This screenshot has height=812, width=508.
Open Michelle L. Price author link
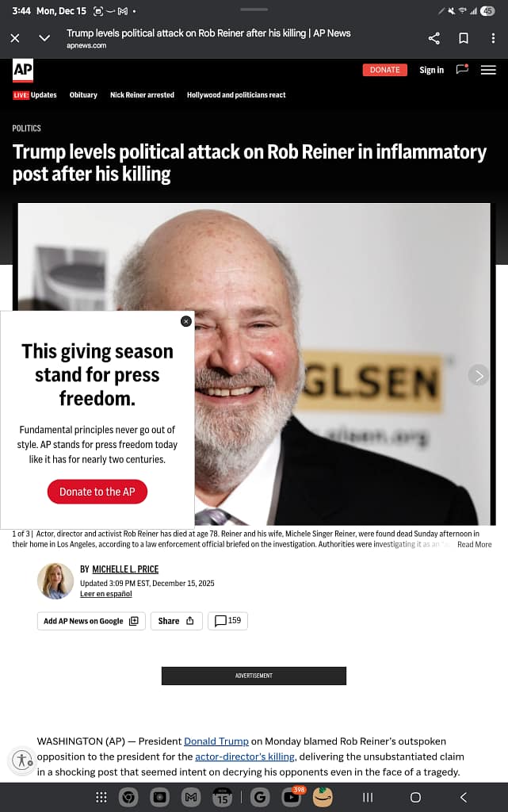pos(125,569)
